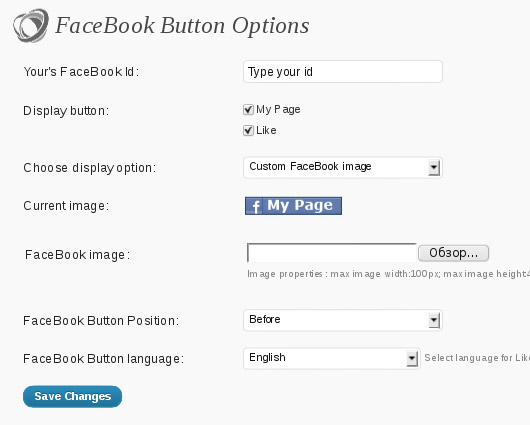This screenshot has width=530, height=425.
Task: Click the Обзор browse button
Action: 454,253
